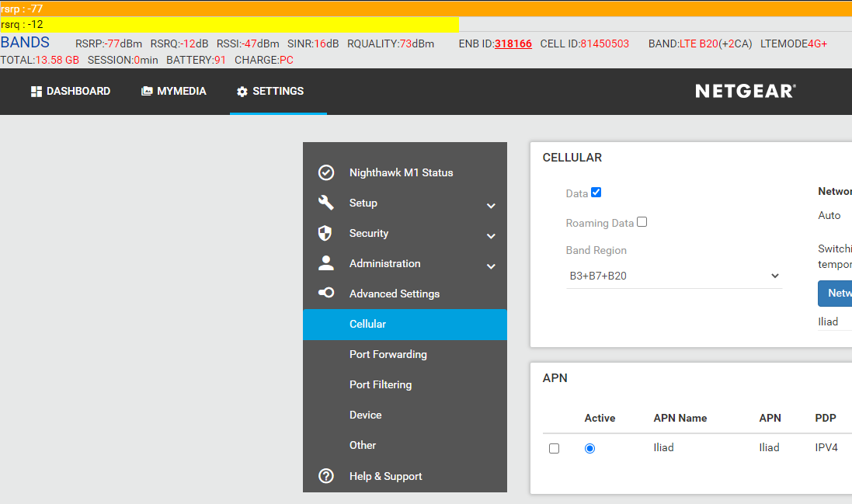The image size is (852, 504).
Task: Check the box in the Iliad APN row
Action: pyautogui.click(x=555, y=449)
